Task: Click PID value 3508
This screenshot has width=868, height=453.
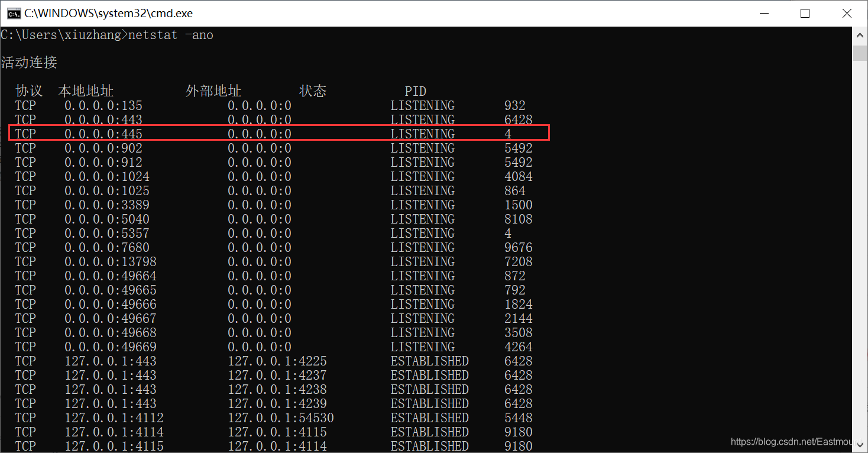Action: [519, 333]
